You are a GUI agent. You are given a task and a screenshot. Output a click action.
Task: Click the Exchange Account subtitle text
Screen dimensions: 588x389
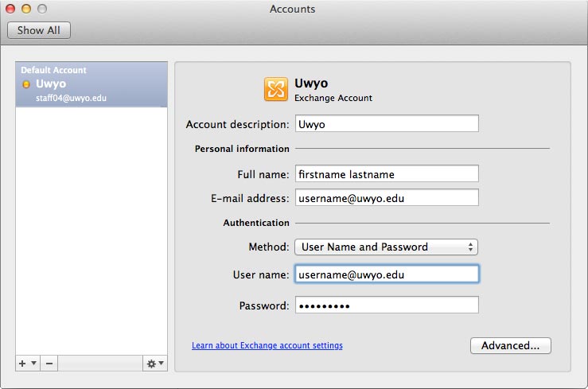point(333,98)
